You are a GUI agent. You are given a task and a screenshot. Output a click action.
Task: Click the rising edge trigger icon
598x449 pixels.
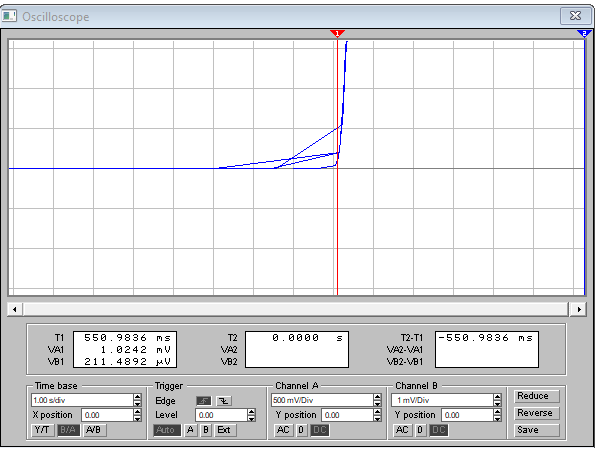[204, 401]
